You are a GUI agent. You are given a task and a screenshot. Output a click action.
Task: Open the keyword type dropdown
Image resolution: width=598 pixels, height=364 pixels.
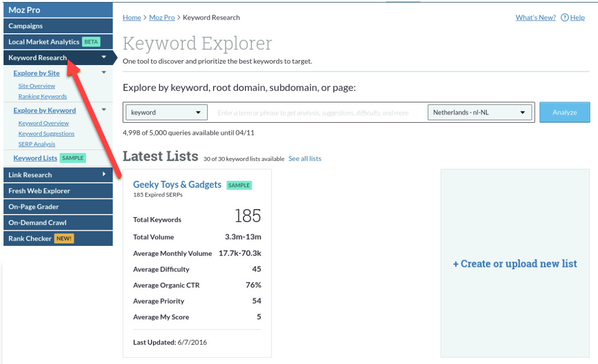[x=166, y=113]
